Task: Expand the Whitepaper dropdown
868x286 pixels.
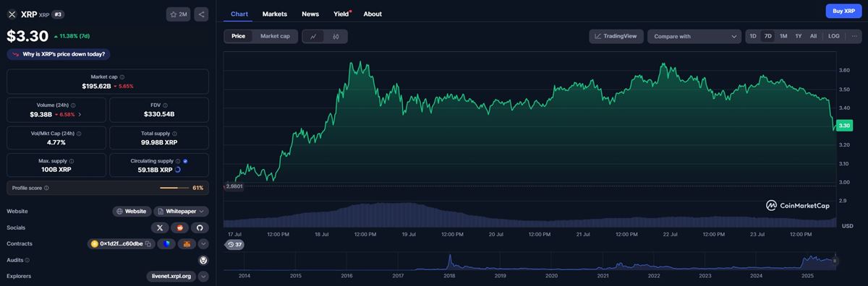Action: point(182,212)
